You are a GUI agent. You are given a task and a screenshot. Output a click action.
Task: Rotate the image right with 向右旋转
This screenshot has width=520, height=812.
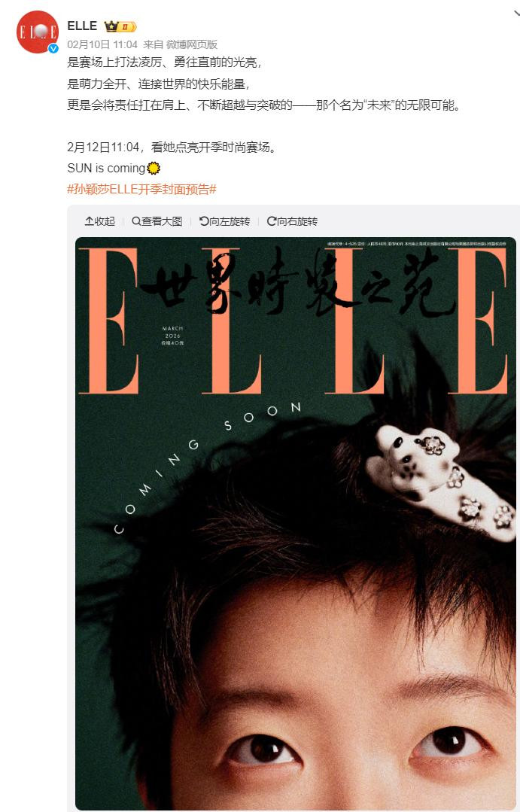click(x=292, y=222)
